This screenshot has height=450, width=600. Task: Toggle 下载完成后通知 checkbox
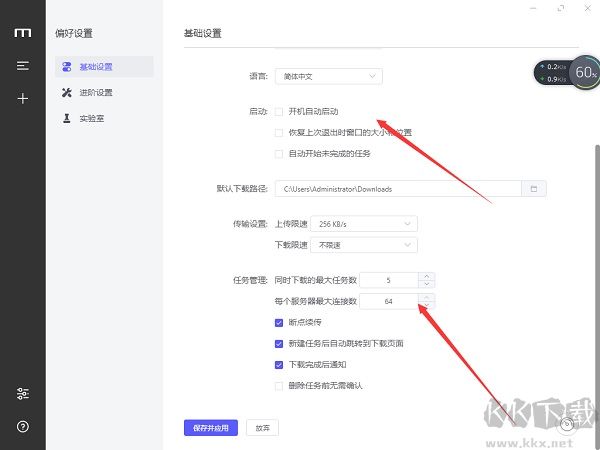tap(279, 365)
